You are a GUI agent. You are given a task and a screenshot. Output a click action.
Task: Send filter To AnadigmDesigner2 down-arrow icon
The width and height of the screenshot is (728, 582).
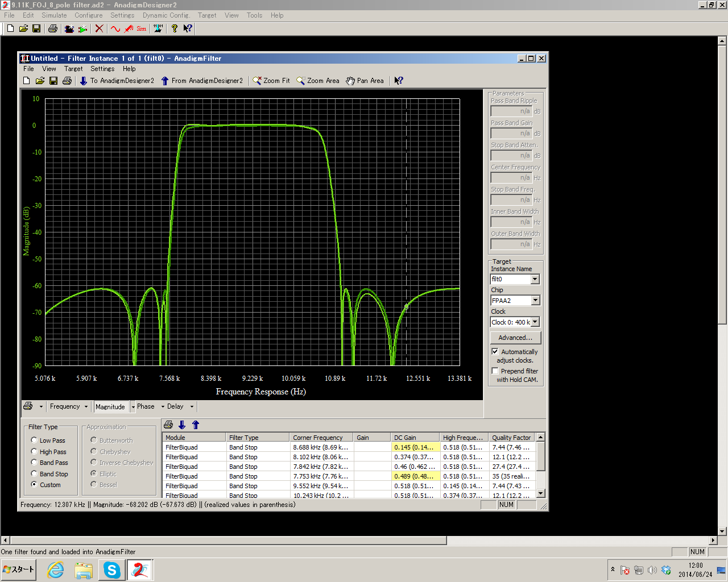pyautogui.click(x=84, y=81)
